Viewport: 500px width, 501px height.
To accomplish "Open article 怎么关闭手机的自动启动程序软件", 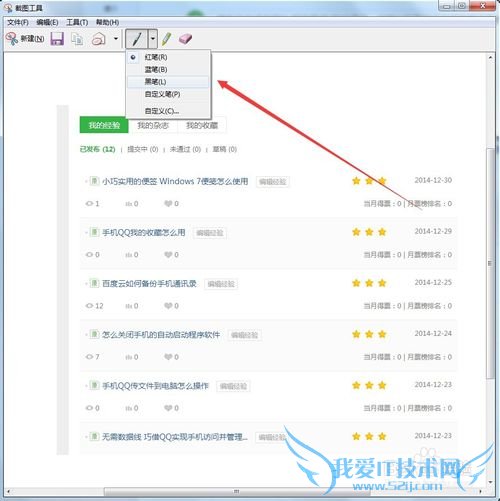I will coord(161,335).
